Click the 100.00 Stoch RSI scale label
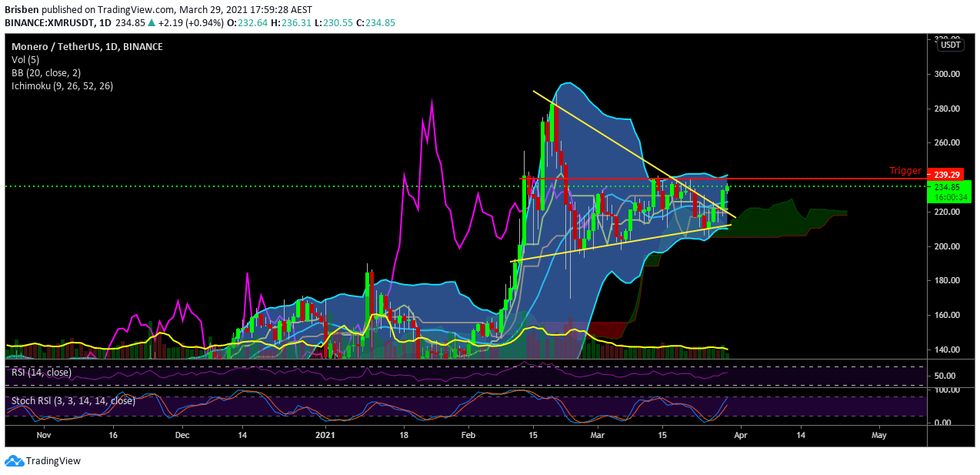 (946, 390)
